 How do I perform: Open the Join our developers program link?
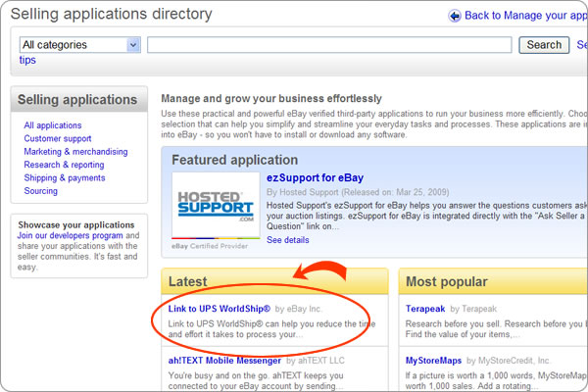pos(71,235)
